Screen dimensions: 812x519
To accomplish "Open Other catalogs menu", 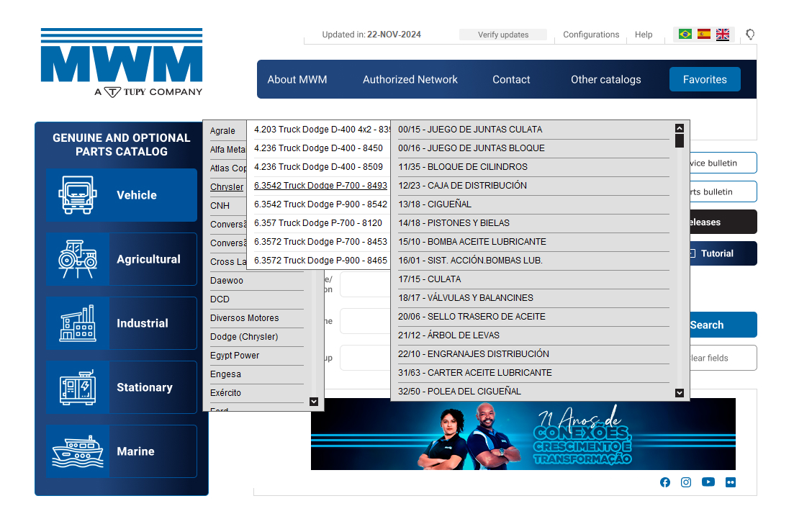I will tap(606, 80).
